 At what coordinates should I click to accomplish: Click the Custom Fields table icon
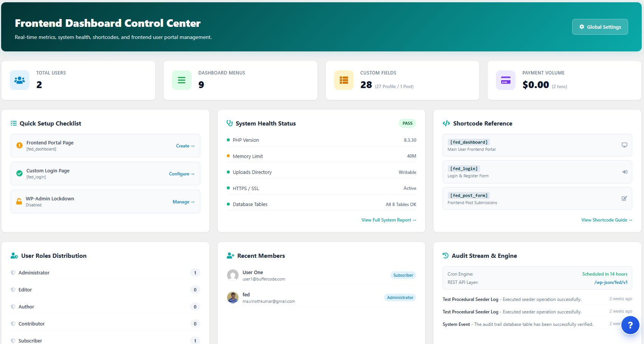pyautogui.click(x=344, y=80)
